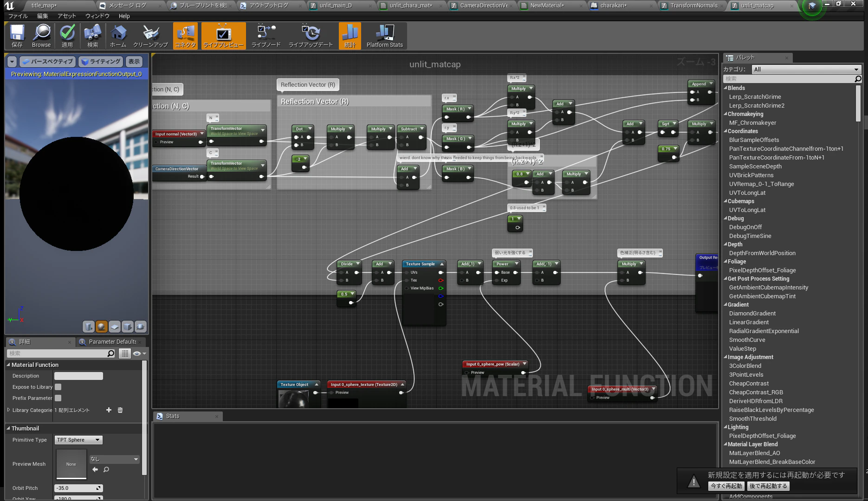Add a Library Categories array element
Image resolution: width=868 pixels, height=501 pixels.
(x=109, y=410)
